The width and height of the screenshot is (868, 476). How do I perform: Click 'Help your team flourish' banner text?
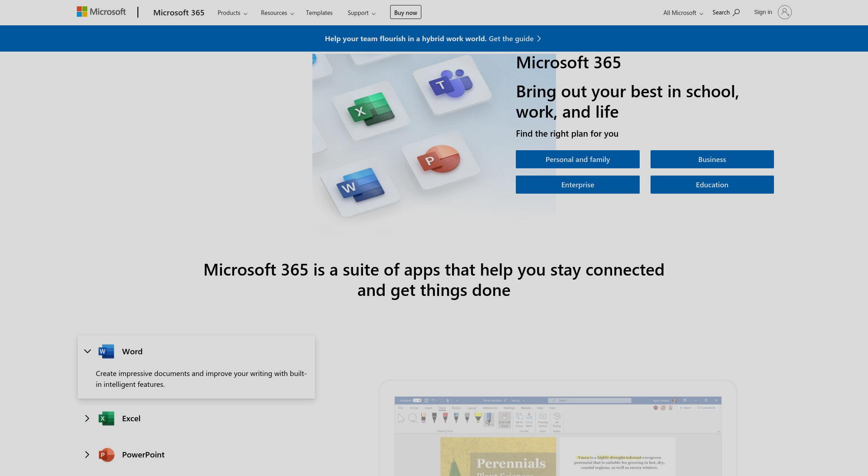pos(406,38)
